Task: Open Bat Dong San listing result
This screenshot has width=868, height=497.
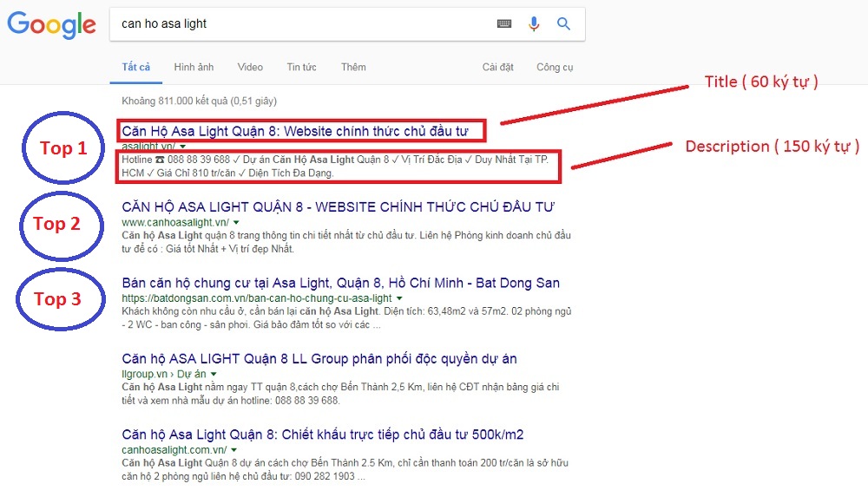Action: [340, 283]
